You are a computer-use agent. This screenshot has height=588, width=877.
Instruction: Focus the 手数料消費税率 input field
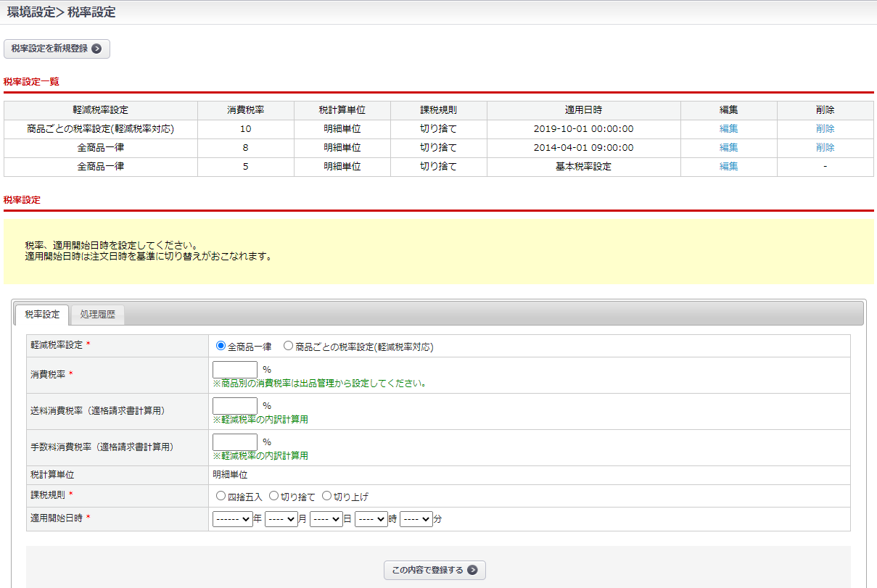234,442
